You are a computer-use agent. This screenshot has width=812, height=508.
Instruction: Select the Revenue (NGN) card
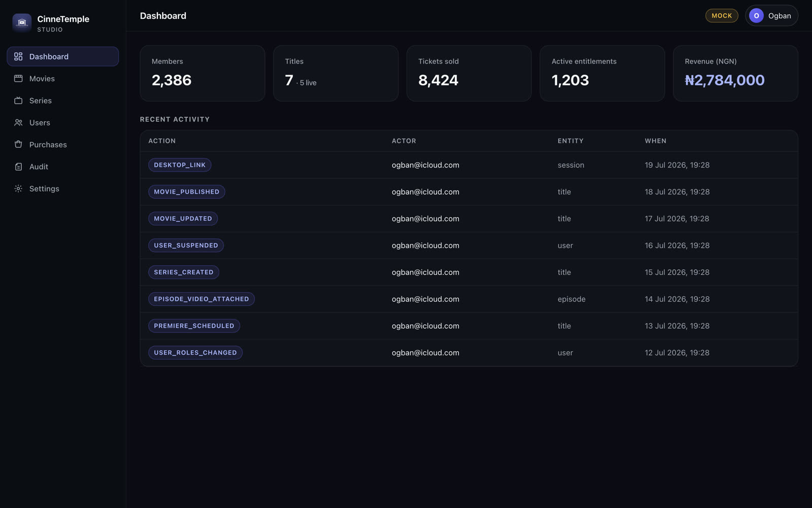735,73
